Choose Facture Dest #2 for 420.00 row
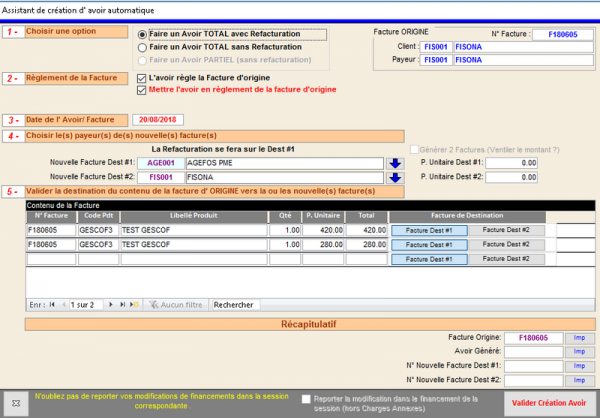Viewport: 600px width, 418px height. click(x=505, y=229)
